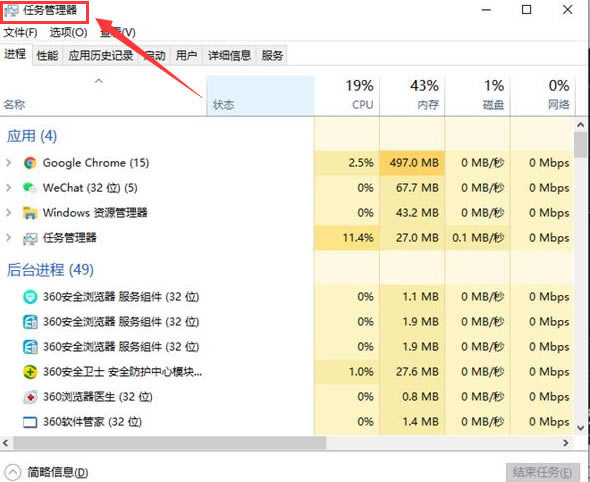Click the 11.4% CPU cell

coord(347,238)
